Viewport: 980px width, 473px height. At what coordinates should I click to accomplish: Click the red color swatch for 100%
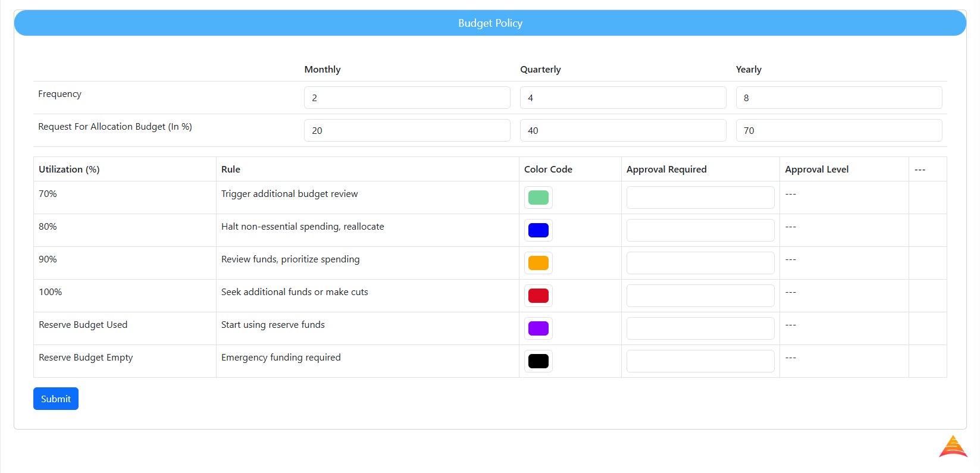(x=538, y=296)
